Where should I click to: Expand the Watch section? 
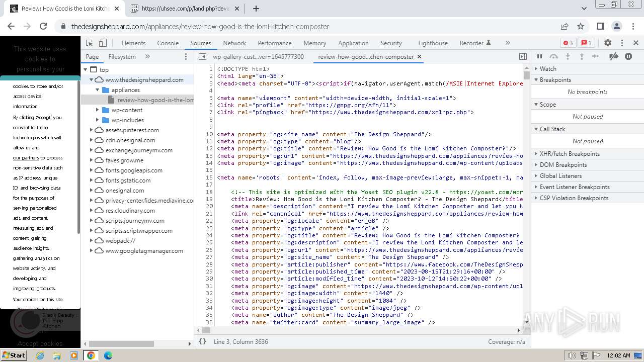coord(587,69)
